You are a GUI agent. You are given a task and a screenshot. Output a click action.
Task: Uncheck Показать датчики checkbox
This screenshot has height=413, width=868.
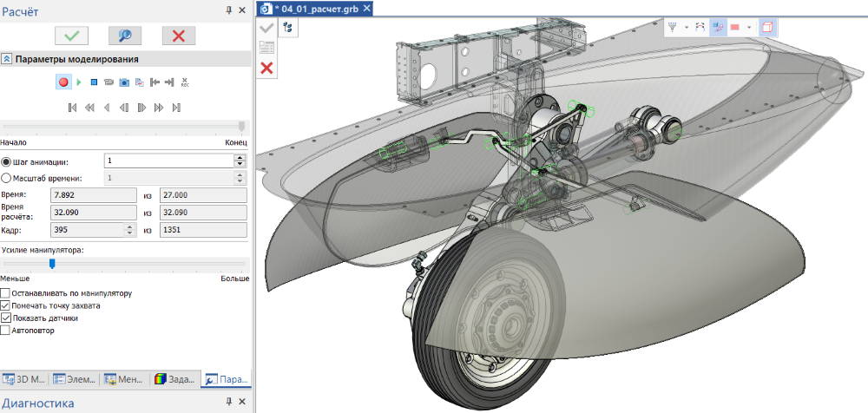tap(6, 318)
